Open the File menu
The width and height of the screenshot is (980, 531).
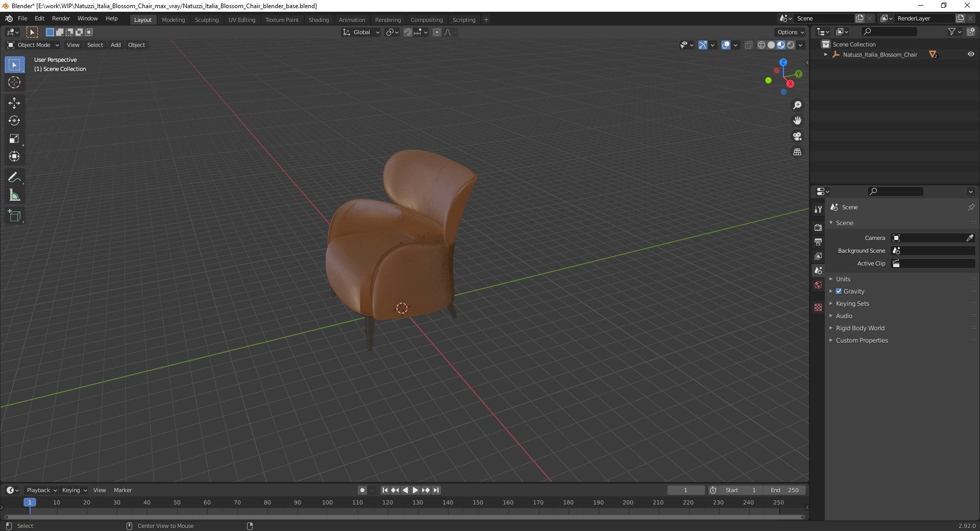coord(22,18)
